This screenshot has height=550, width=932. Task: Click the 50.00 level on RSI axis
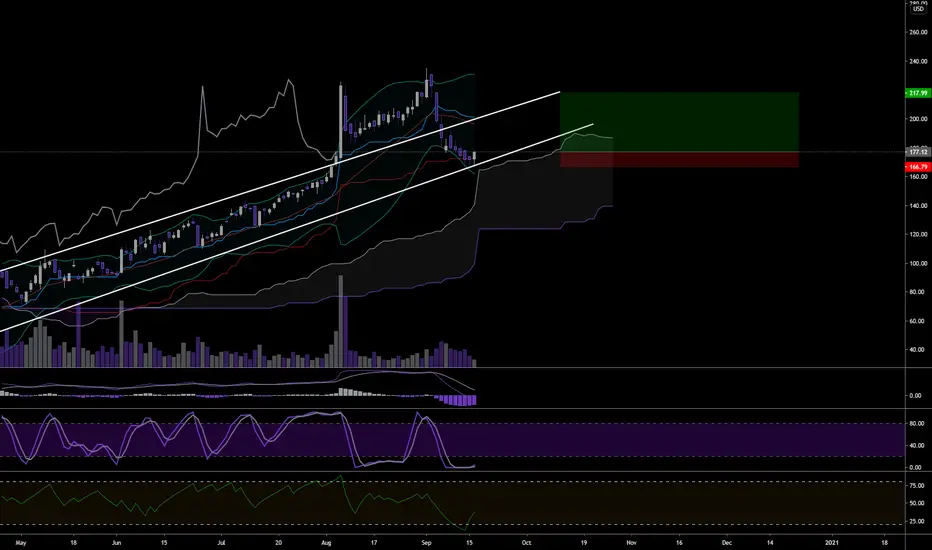tap(917, 503)
